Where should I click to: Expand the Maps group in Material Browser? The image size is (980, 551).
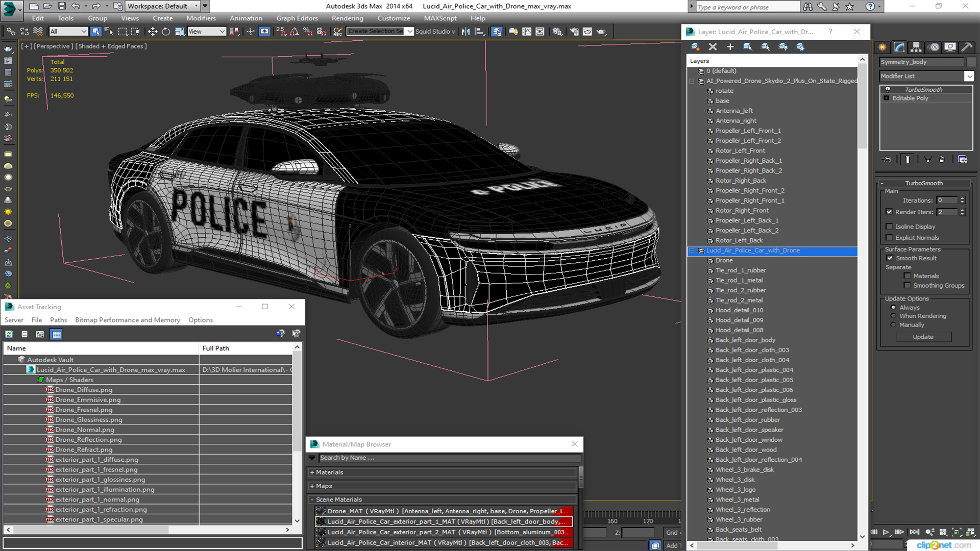[x=442, y=486]
